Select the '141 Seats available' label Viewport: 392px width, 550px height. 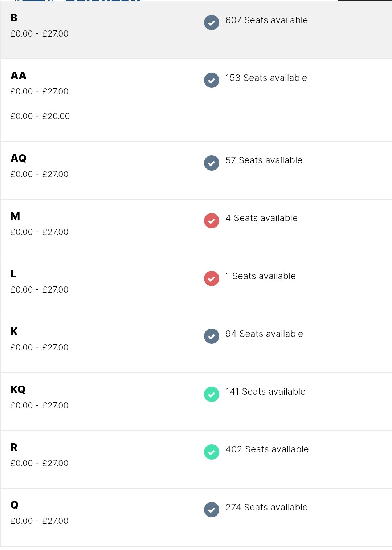click(x=265, y=391)
